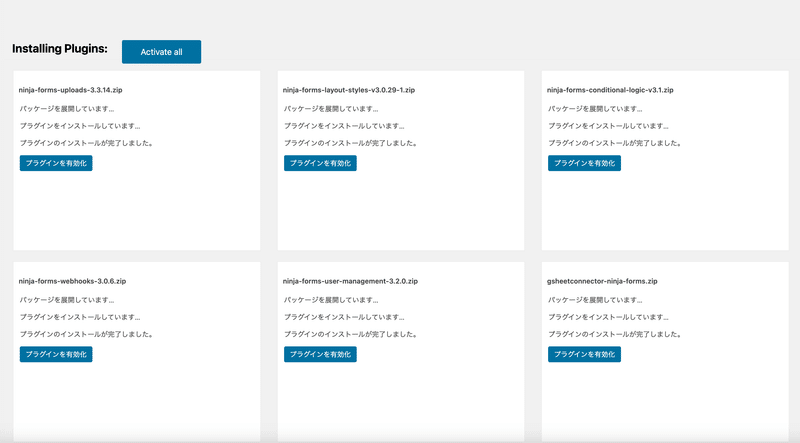Click プラグインをインストールしています in uploads card
Screen dimensions: 800x443
pos(80,126)
